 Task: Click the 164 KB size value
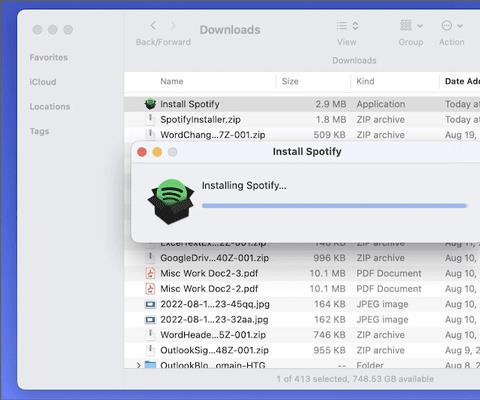330,304
